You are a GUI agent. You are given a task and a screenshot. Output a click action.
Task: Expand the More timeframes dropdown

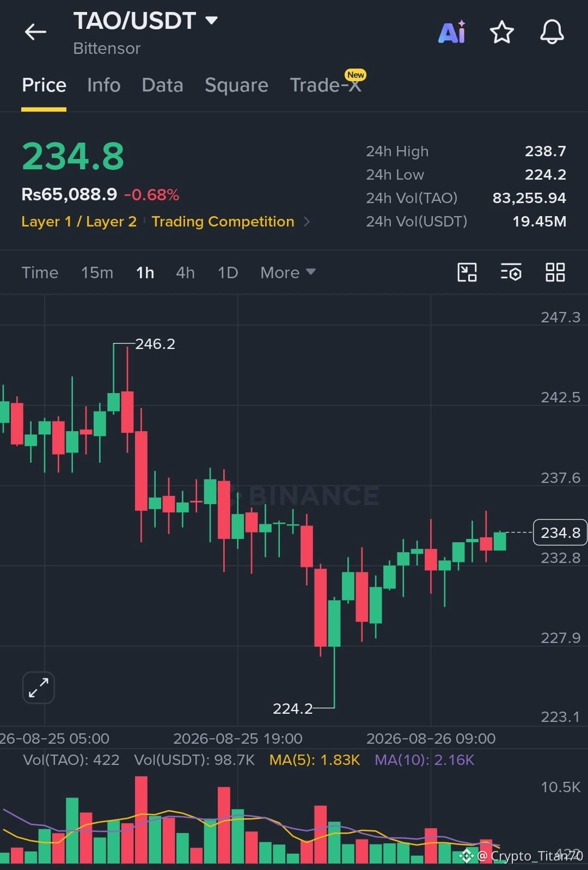(x=288, y=272)
